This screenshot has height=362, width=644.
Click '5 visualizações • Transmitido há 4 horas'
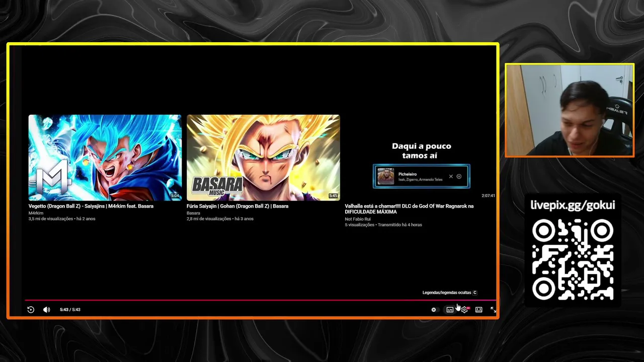click(x=383, y=225)
